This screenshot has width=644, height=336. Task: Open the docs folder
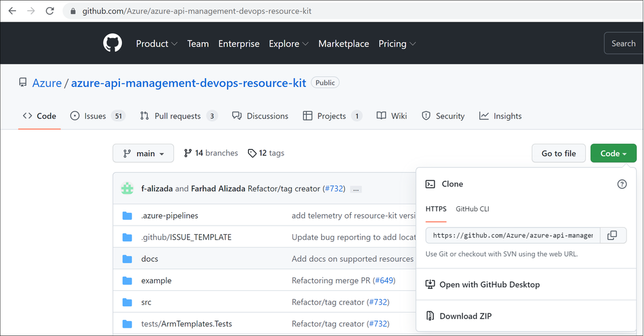coord(150,259)
